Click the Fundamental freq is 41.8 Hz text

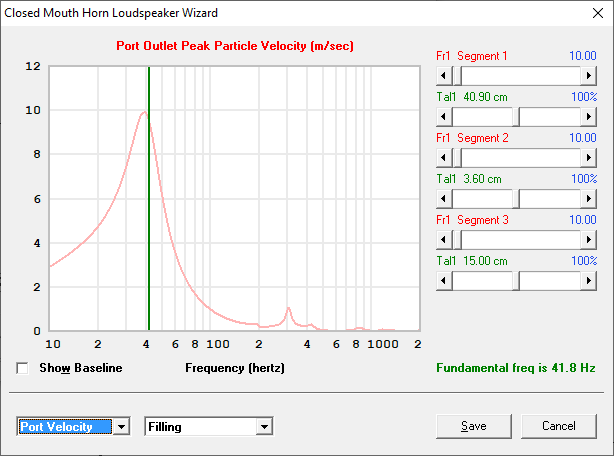tap(516, 368)
